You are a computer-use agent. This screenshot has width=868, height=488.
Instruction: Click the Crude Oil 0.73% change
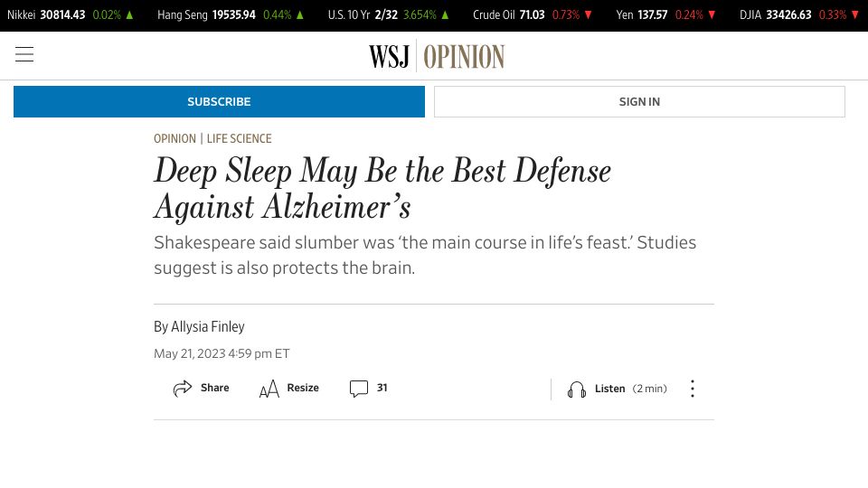coord(566,15)
